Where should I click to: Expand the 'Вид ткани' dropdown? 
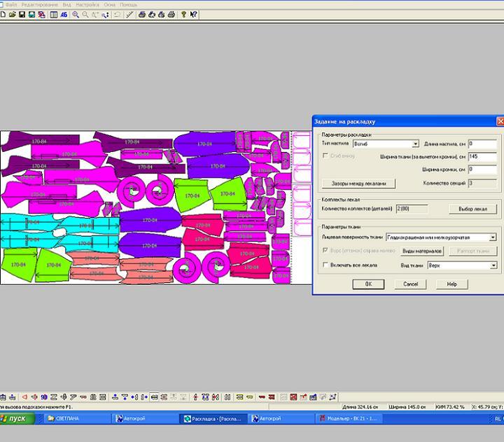click(x=493, y=265)
